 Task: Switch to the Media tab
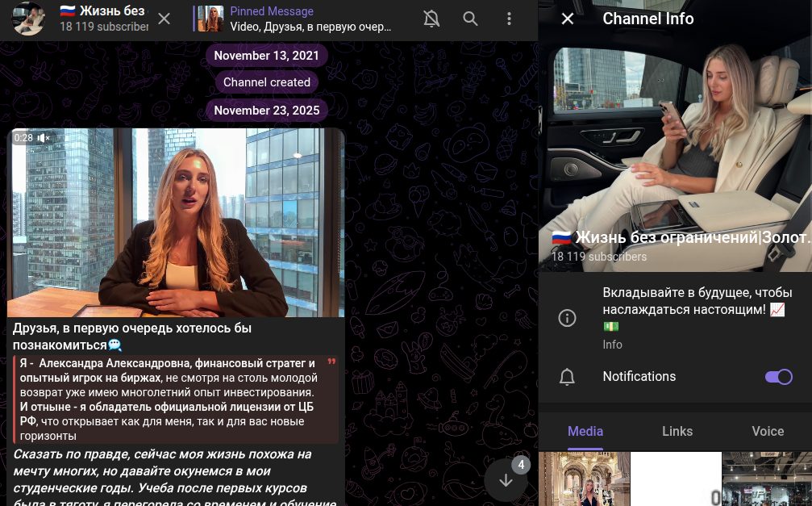[585, 431]
